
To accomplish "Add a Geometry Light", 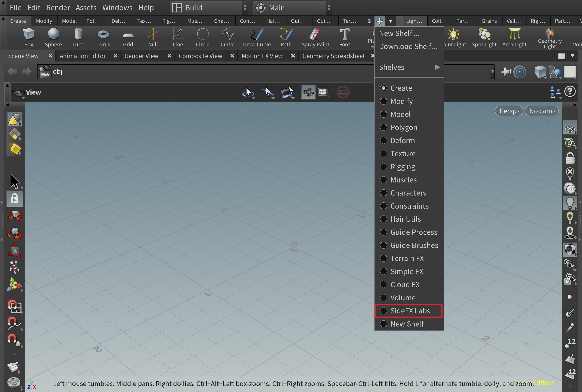I will (550, 38).
